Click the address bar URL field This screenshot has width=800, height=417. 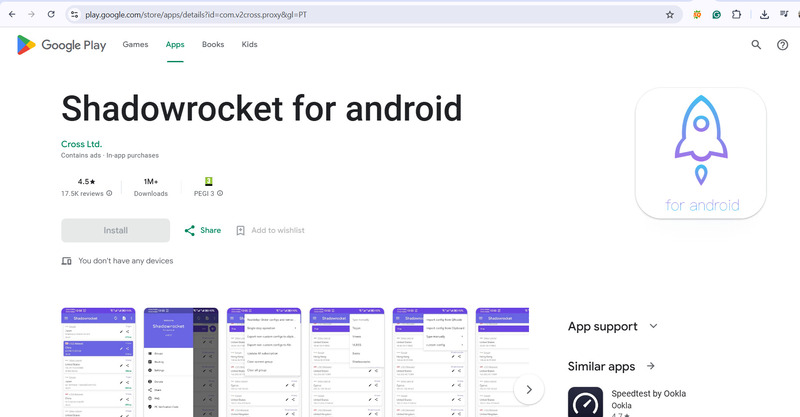coord(372,15)
